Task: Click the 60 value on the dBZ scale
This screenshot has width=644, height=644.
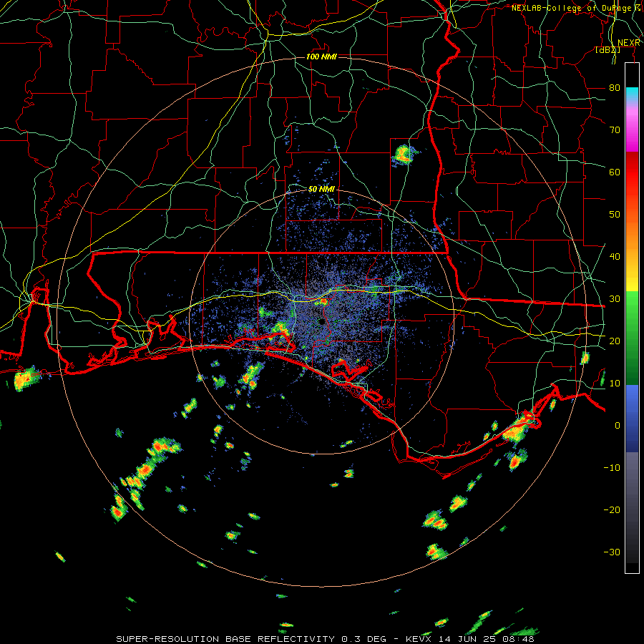Action: tap(615, 172)
